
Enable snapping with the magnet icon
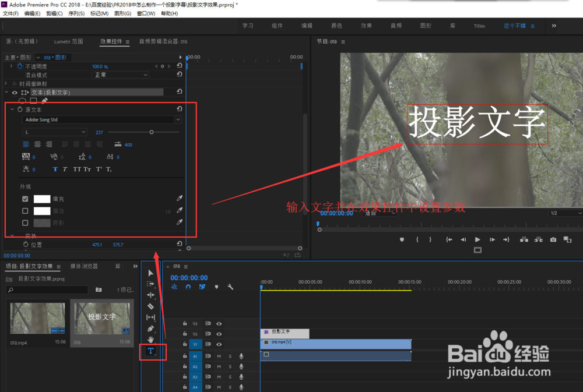pos(187,287)
